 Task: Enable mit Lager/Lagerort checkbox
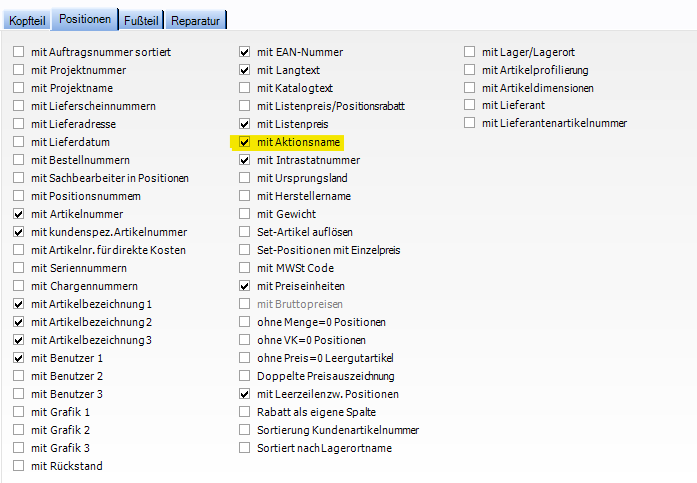(470, 52)
